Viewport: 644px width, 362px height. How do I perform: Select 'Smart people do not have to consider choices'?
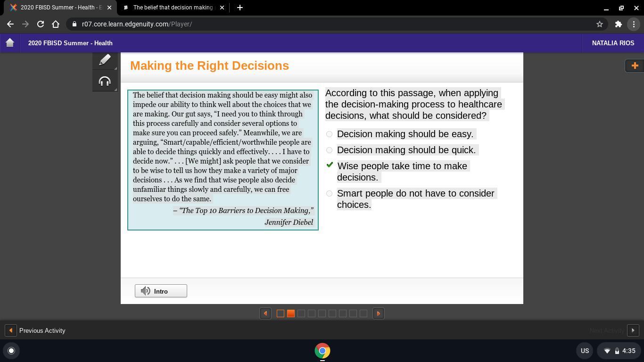point(330,194)
